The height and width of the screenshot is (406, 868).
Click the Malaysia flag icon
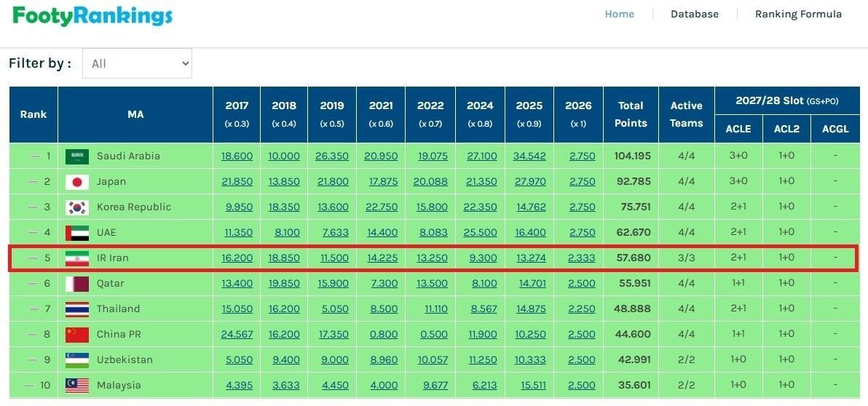pyautogui.click(x=77, y=385)
